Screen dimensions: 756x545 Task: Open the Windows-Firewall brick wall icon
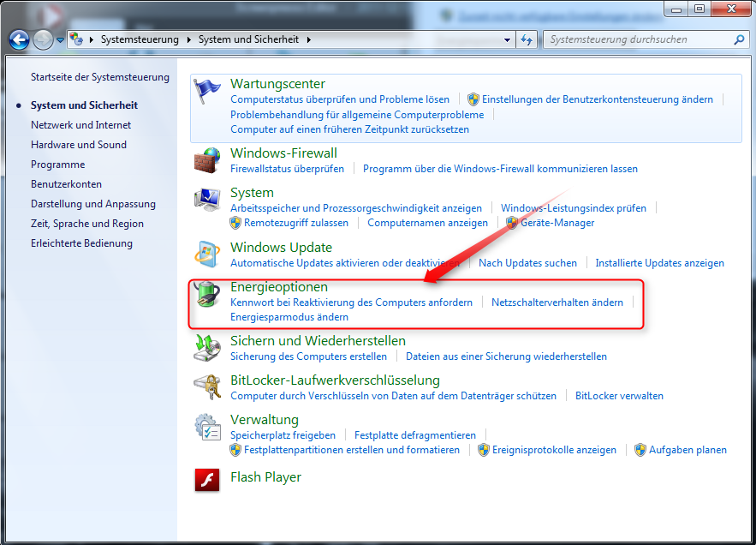207,161
